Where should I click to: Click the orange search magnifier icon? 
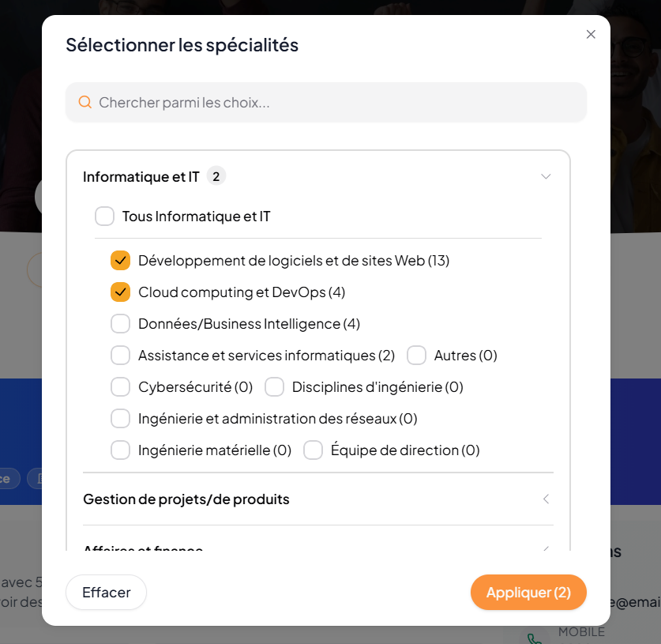pos(85,102)
